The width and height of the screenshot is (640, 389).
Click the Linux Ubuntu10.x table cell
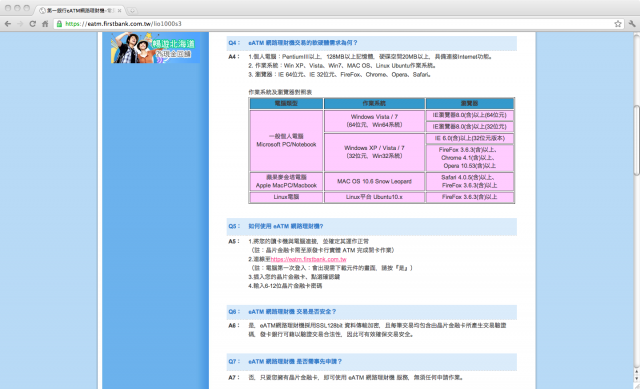click(x=374, y=197)
